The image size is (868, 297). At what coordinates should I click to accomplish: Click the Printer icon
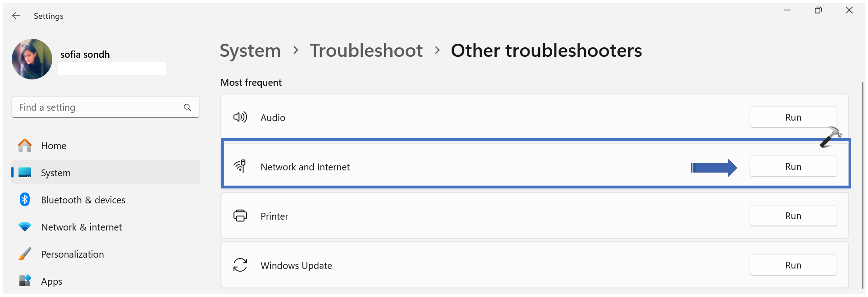point(240,216)
